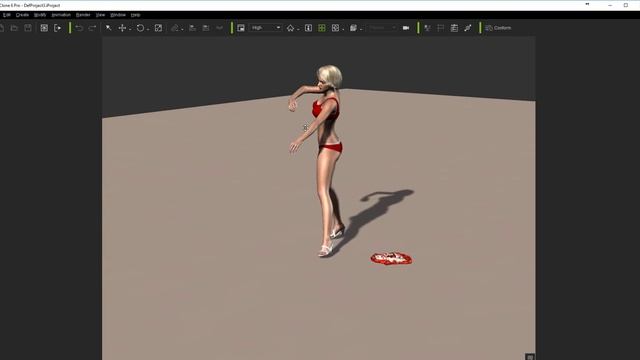Click the list settings icon
Viewport: 640px width, 360px height.
pyautogui.click(x=454, y=28)
